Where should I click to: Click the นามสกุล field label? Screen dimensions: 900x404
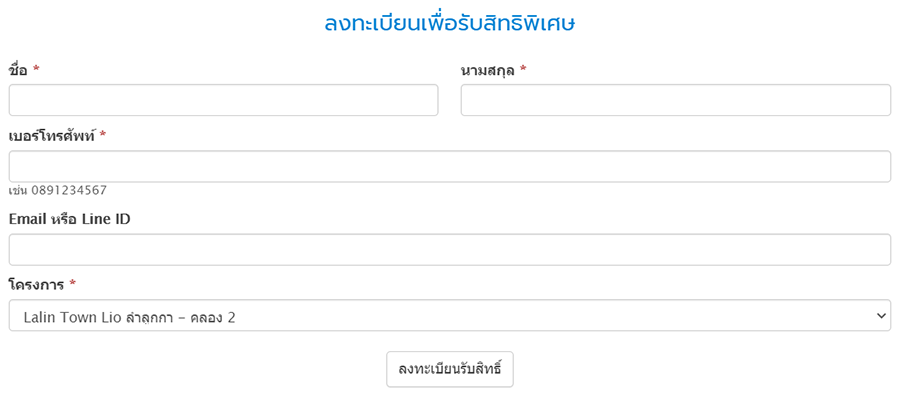[x=487, y=69]
